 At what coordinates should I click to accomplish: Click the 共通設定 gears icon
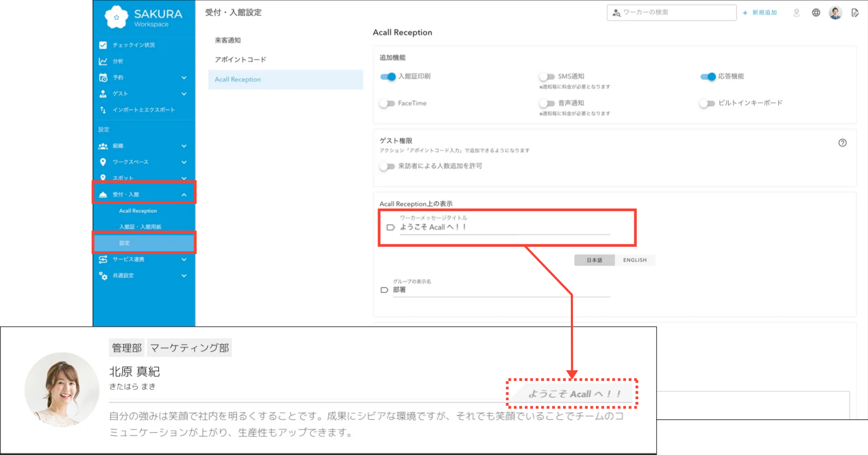103,275
